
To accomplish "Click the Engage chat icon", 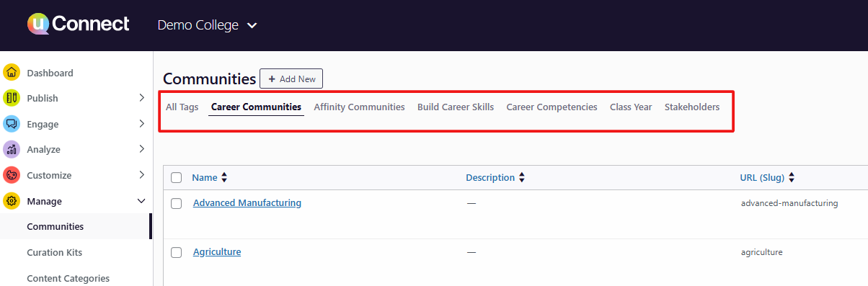I will pyautogui.click(x=12, y=124).
